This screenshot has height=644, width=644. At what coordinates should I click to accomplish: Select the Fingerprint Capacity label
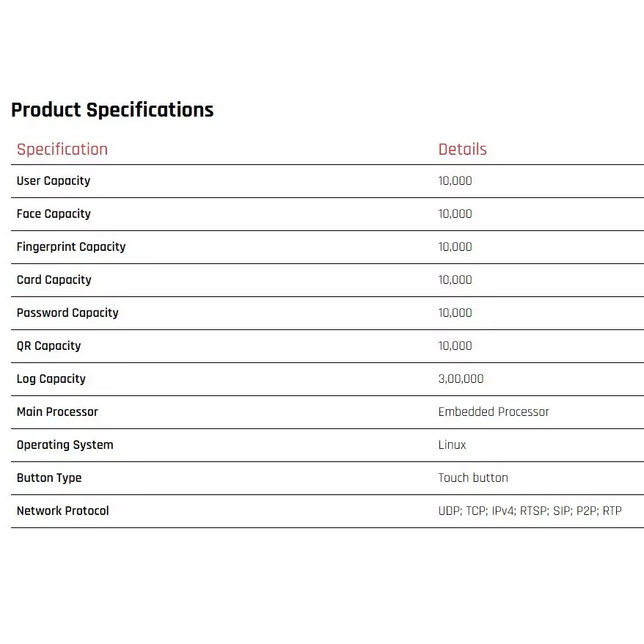pyautogui.click(x=71, y=247)
